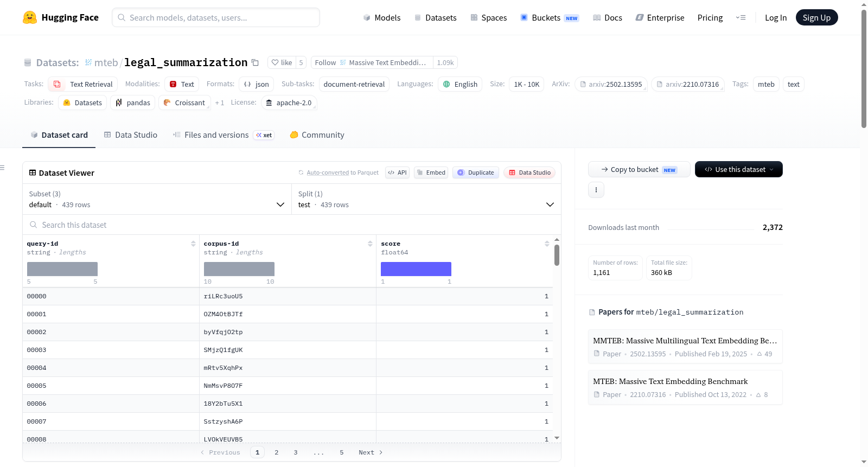The width and height of the screenshot is (868, 467).
Task: Open the Enterprise menu item
Action: [x=660, y=17]
